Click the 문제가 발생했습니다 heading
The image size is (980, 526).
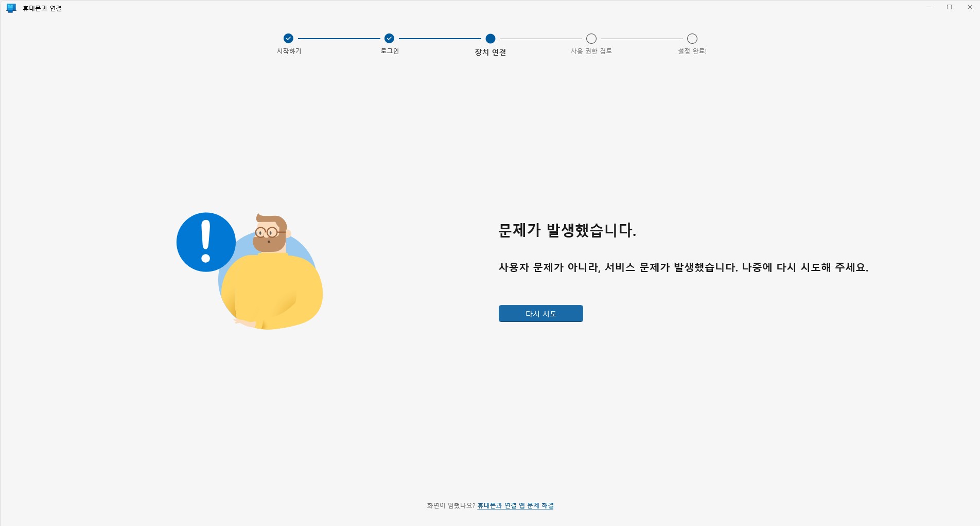566,231
